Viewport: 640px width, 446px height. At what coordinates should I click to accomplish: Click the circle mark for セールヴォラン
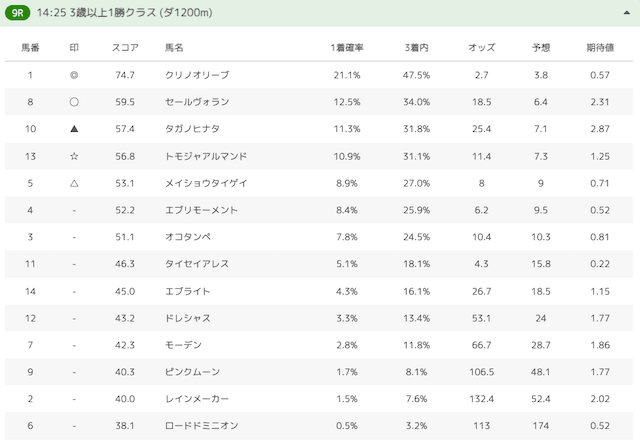pyautogui.click(x=74, y=102)
